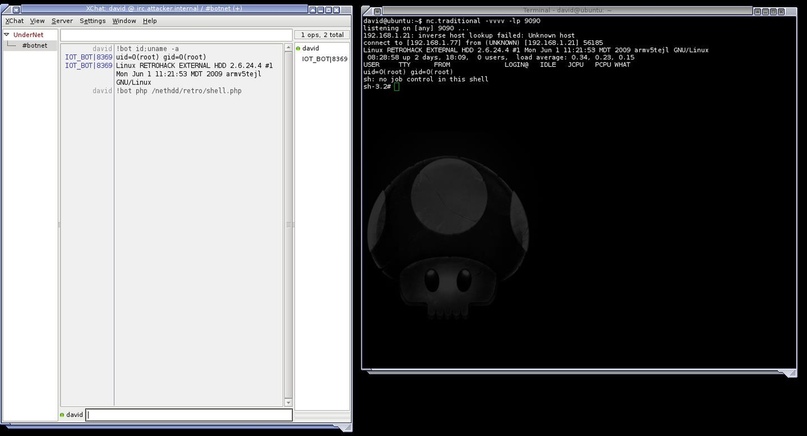
Task: Click the first IOT_BOT|8369 nick in chat
Action: pyautogui.click(x=89, y=57)
